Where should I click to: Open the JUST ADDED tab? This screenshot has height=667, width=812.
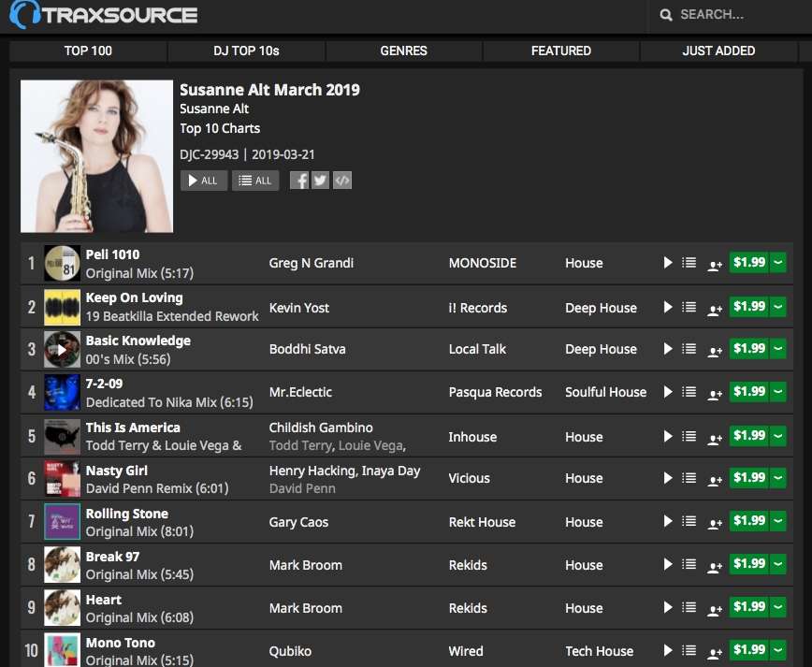[x=718, y=51]
